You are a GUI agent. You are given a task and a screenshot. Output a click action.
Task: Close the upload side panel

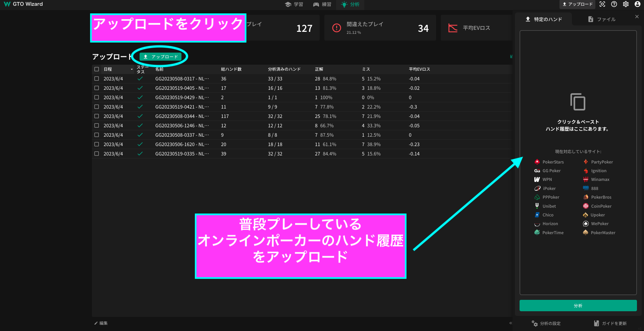637,16
